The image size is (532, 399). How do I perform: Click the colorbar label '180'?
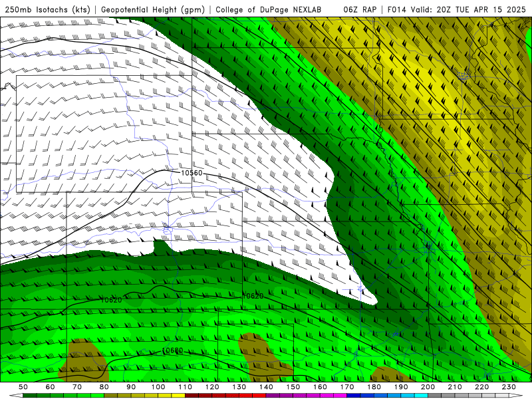pos(374,387)
